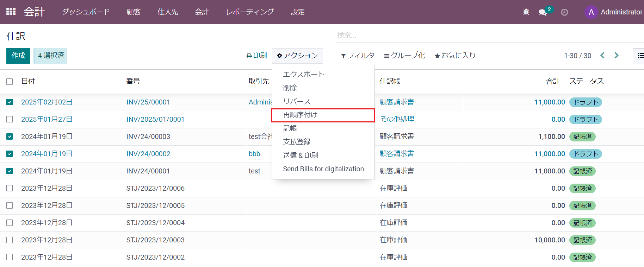The height and width of the screenshot is (267, 644).
Task: Open the apps grid menu icon
Action: pos(11,12)
